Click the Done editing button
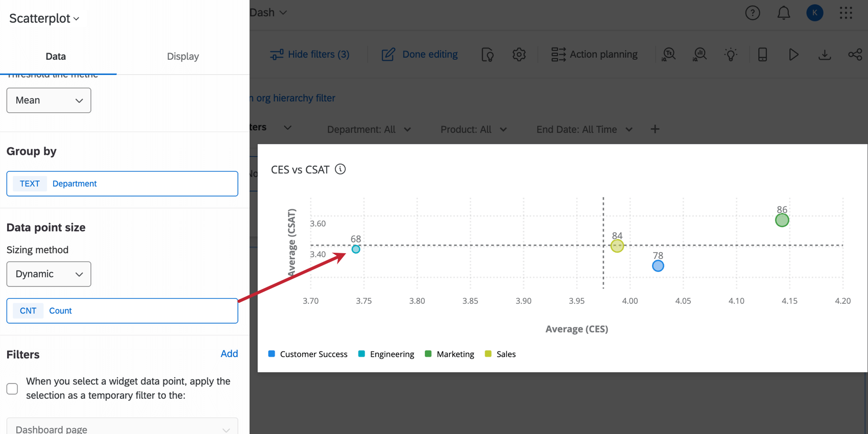This screenshot has width=868, height=434. (420, 54)
